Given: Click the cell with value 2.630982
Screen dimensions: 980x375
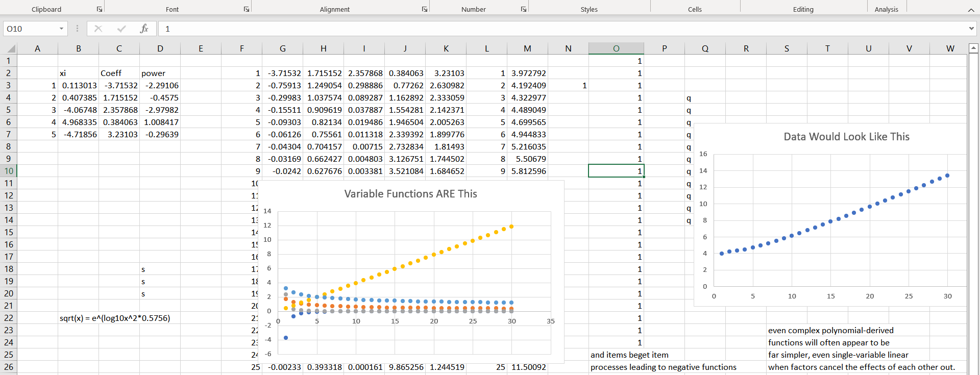Looking at the screenshot, I should [446, 85].
